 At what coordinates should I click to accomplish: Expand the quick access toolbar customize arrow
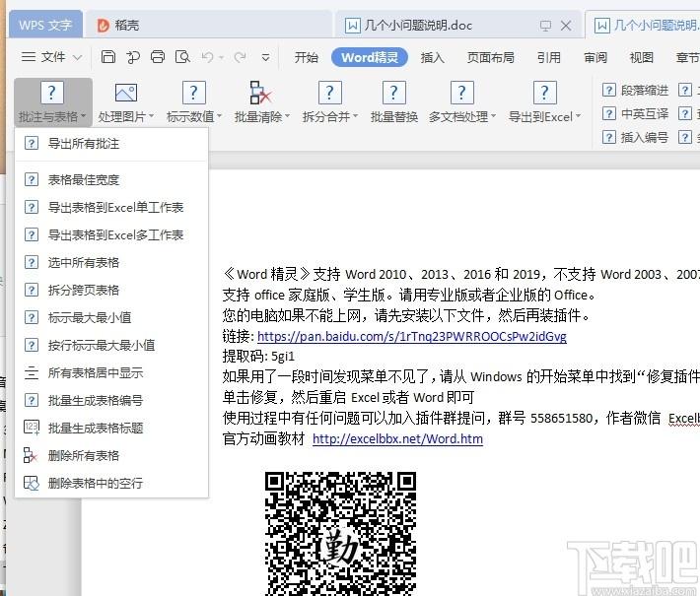265,57
